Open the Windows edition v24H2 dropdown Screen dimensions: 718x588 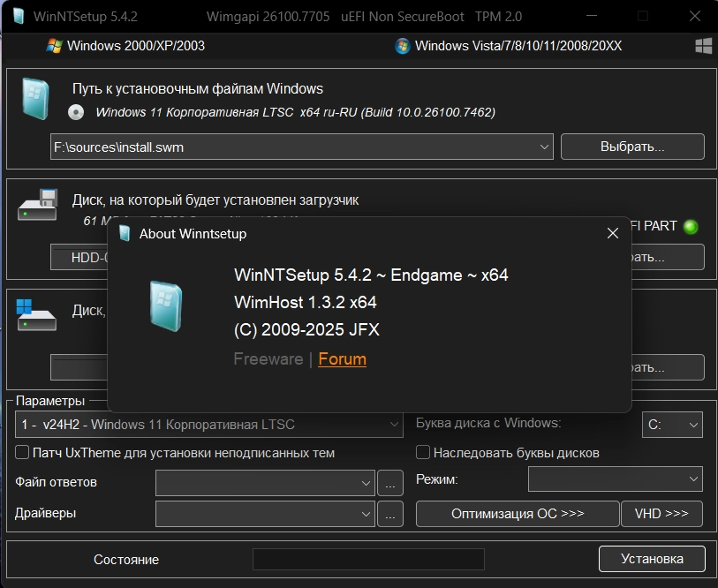[209, 425]
